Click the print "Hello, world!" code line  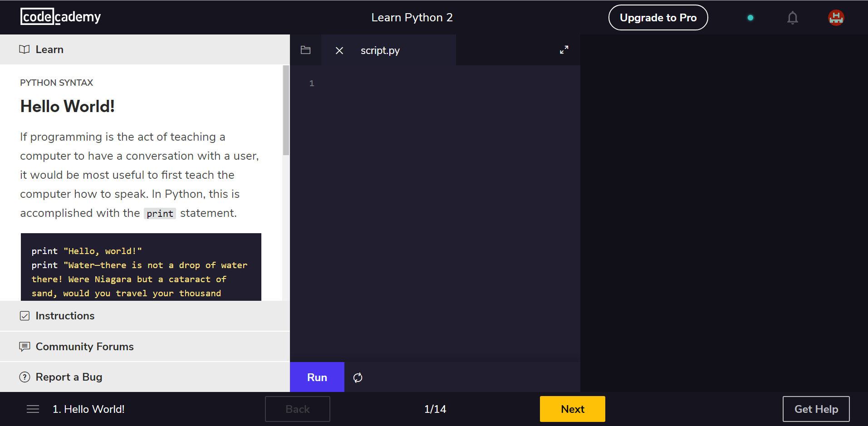(x=87, y=251)
